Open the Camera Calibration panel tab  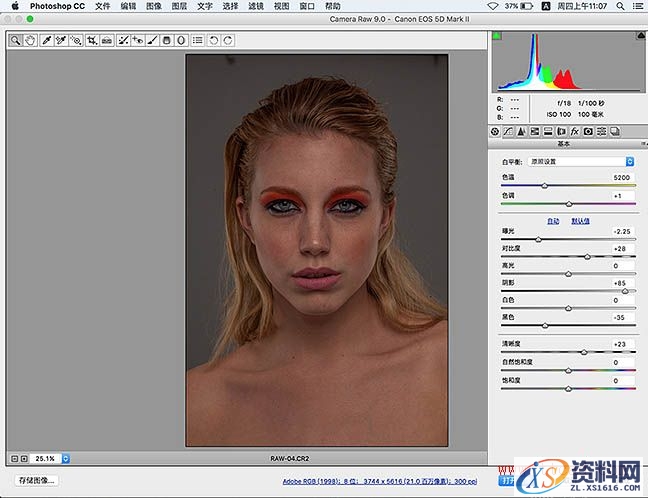(x=589, y=131)
